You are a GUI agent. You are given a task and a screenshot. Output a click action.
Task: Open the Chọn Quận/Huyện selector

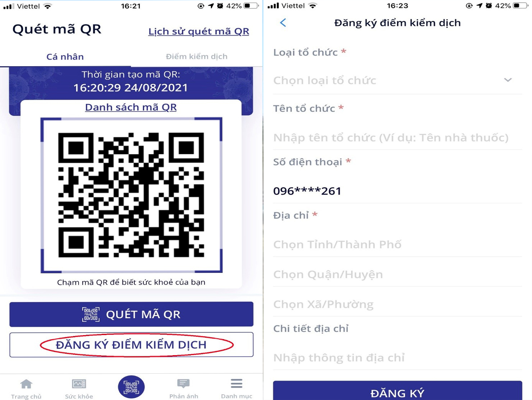tap(397, 274)
